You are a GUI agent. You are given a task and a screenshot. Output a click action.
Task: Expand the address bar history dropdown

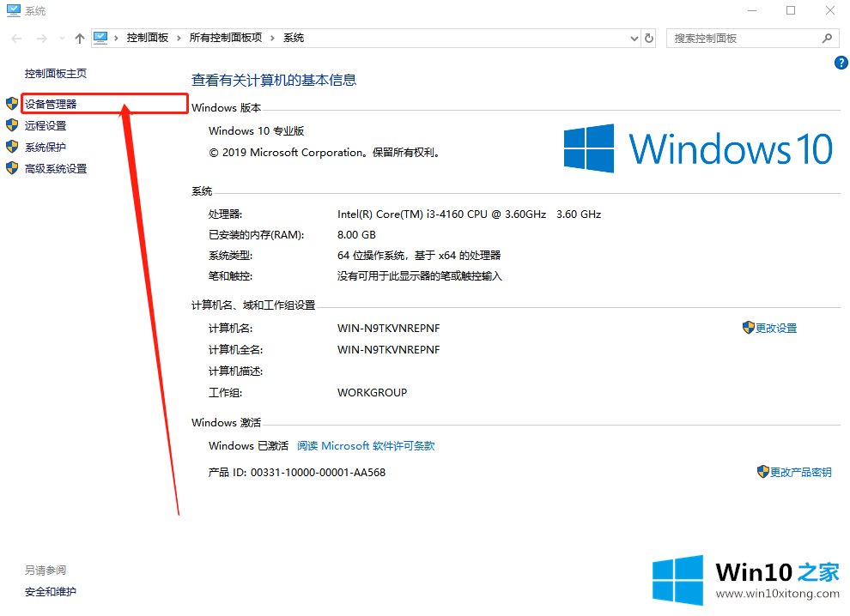pyautogui.click(x=634, y=39)
